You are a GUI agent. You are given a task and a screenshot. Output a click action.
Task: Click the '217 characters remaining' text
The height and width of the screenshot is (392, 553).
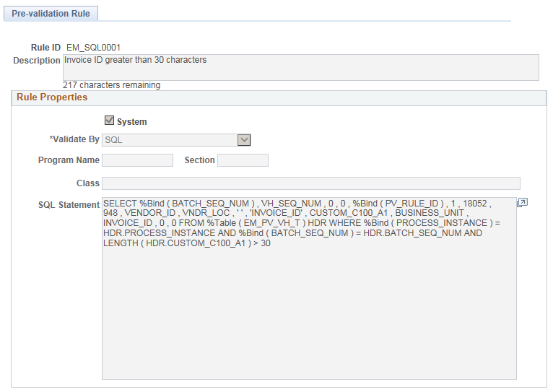coord(111,85)
